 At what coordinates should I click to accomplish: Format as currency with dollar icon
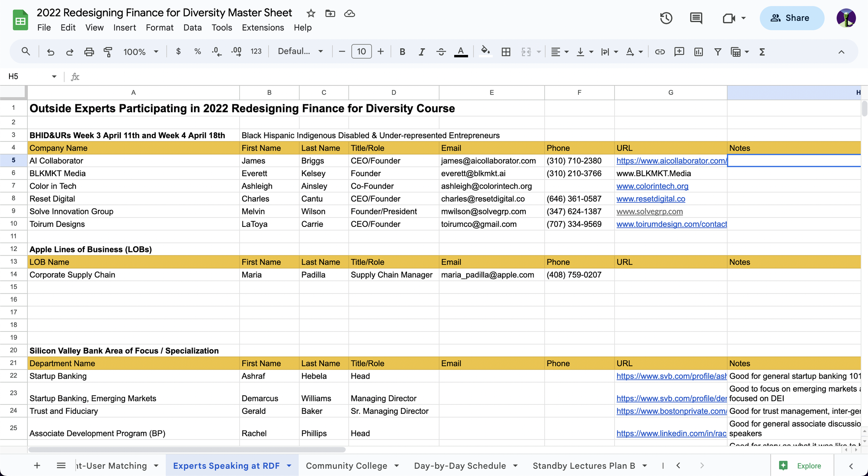178,51
